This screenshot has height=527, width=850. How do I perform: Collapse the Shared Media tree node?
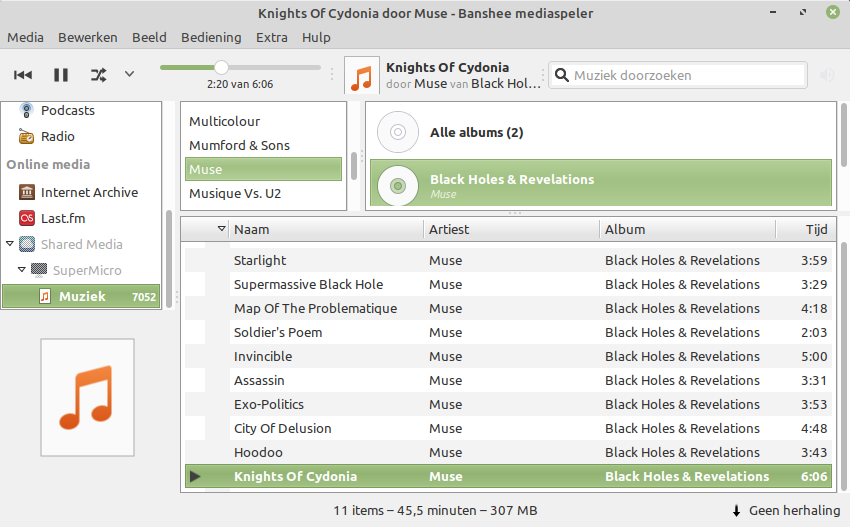pyautogui.click(x=10, y=244)
